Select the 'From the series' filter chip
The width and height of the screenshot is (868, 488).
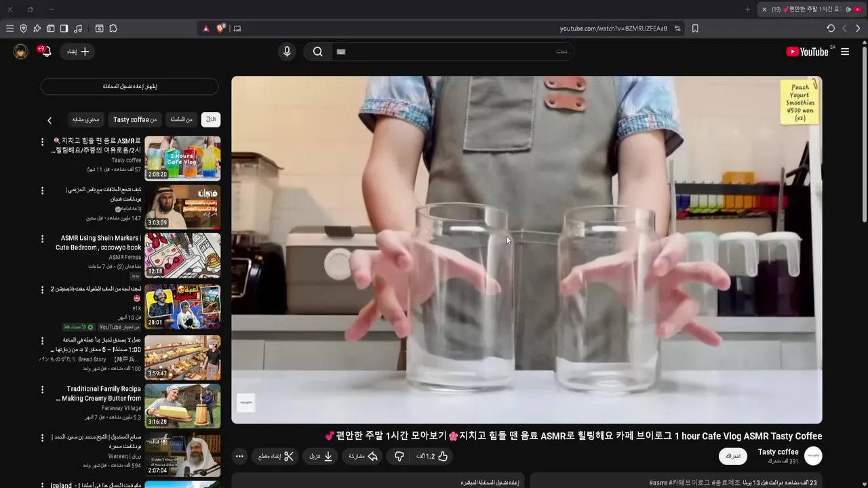click(x=181, y=119)
